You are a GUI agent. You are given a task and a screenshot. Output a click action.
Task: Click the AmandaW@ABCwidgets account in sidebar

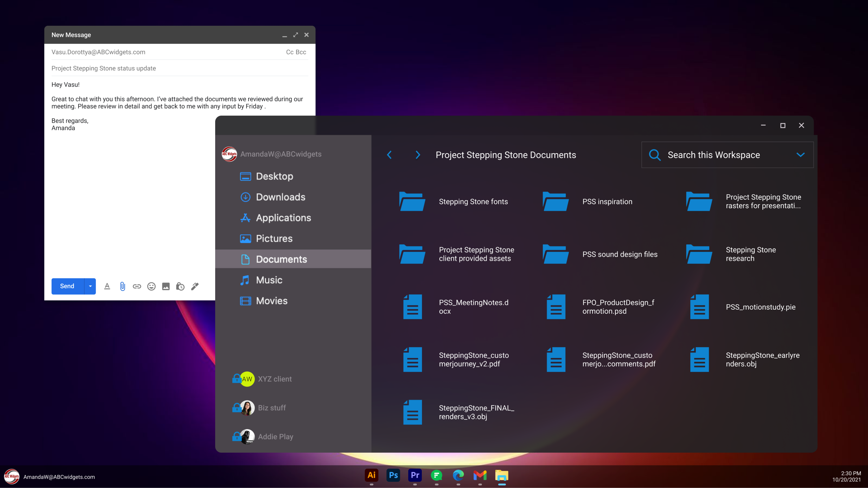[272, 154]
